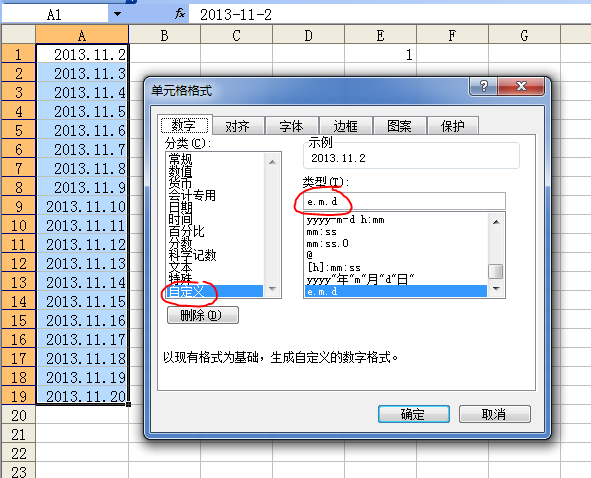Switch to the 对齐 tab
Screen dimensions: 591x478
click(238, 126)
